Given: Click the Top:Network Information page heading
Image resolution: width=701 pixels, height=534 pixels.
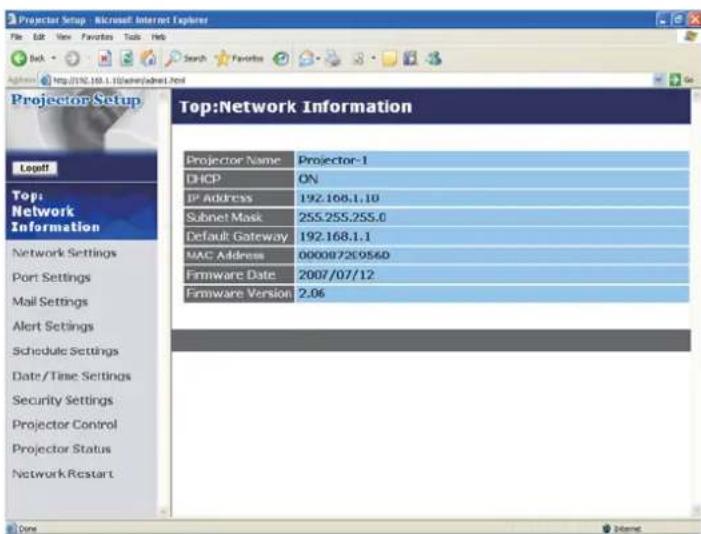Looking at the screenshot, I should point(295,107).
